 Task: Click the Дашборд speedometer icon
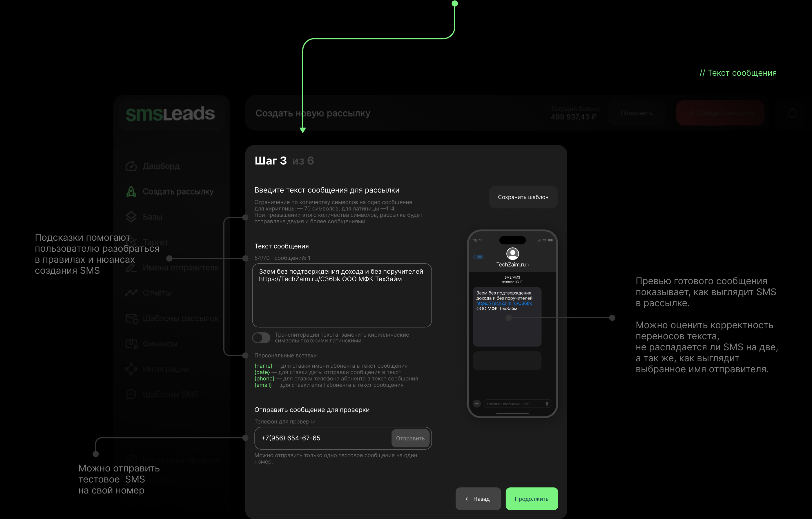tap(131, 166)
